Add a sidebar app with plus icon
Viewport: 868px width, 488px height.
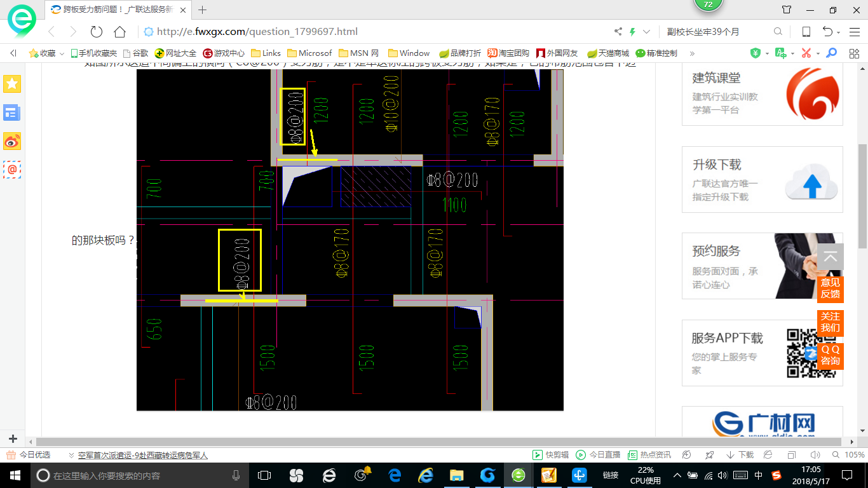tap(12, 439)
